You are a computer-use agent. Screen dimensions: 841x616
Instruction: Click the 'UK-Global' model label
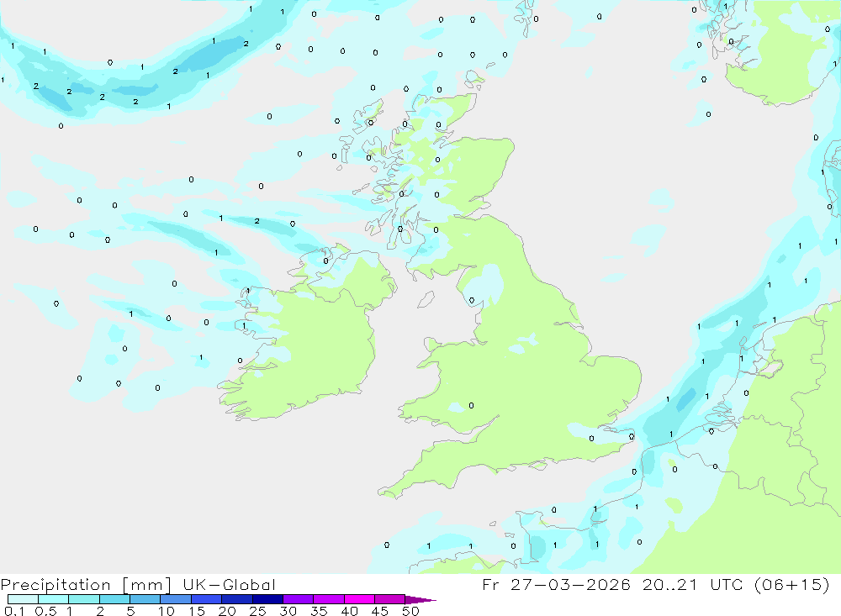click(x=229, y=584)
